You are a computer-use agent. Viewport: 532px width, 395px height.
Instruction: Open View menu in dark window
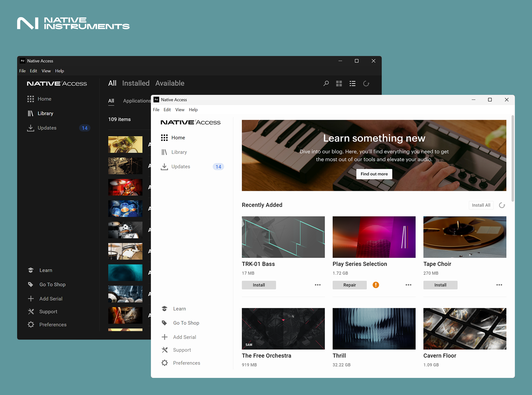(46, 71)
